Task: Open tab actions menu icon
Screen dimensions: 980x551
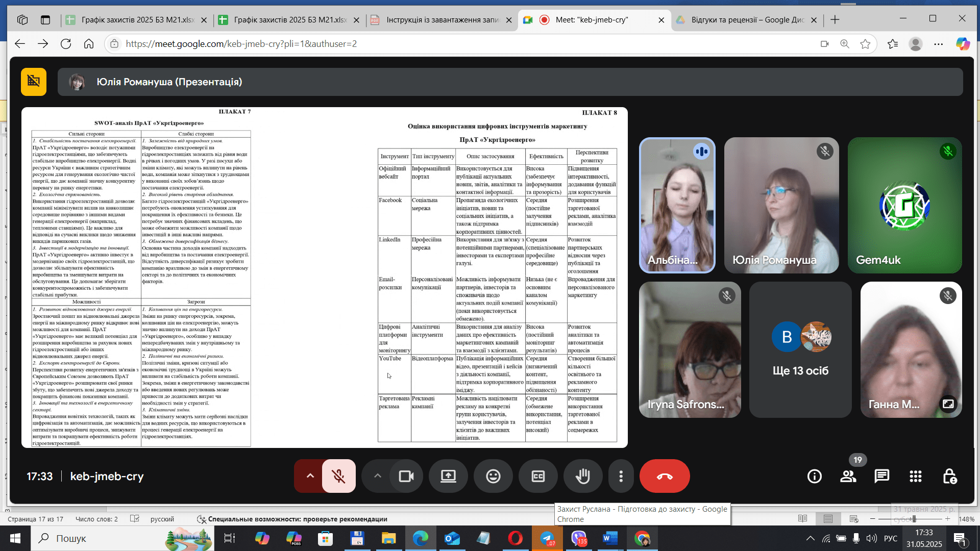Action: (x=45, y=20)
